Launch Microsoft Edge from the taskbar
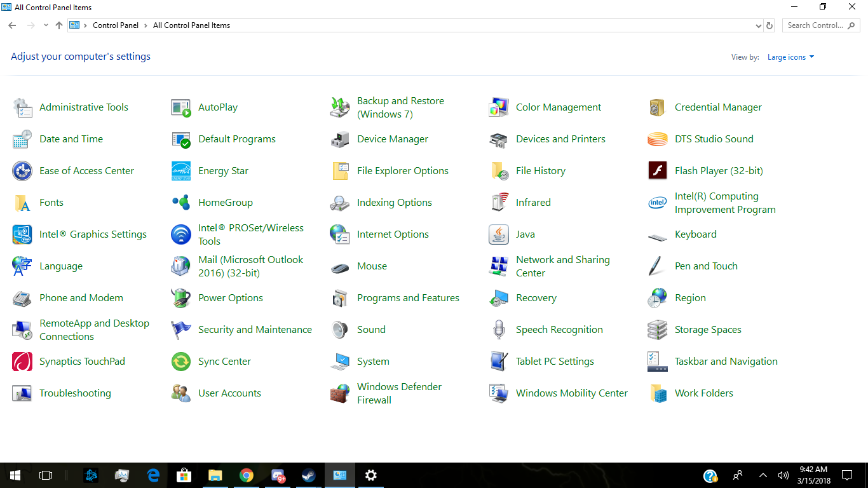Screen dimensions: 868x488 [x=153, y=475]
